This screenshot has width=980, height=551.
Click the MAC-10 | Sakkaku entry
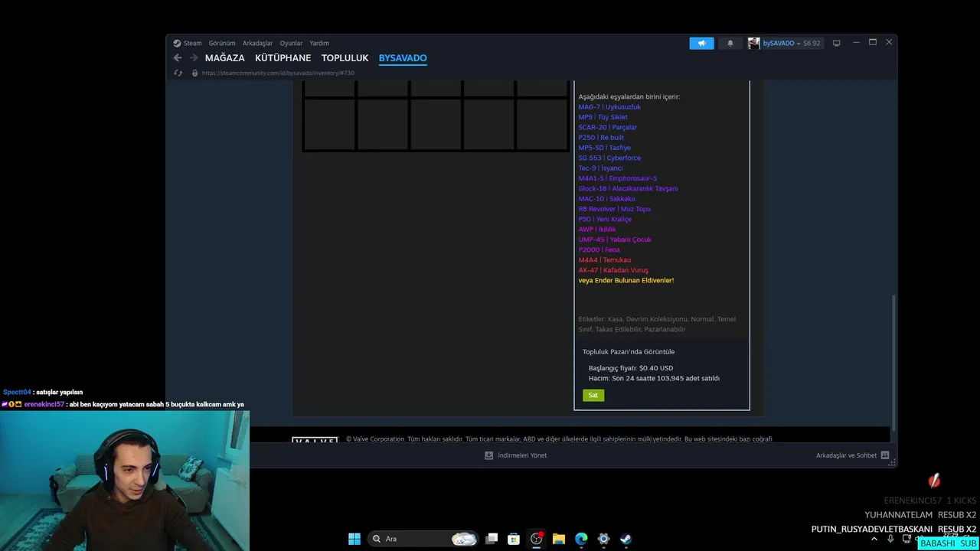(x=606, y=199)
